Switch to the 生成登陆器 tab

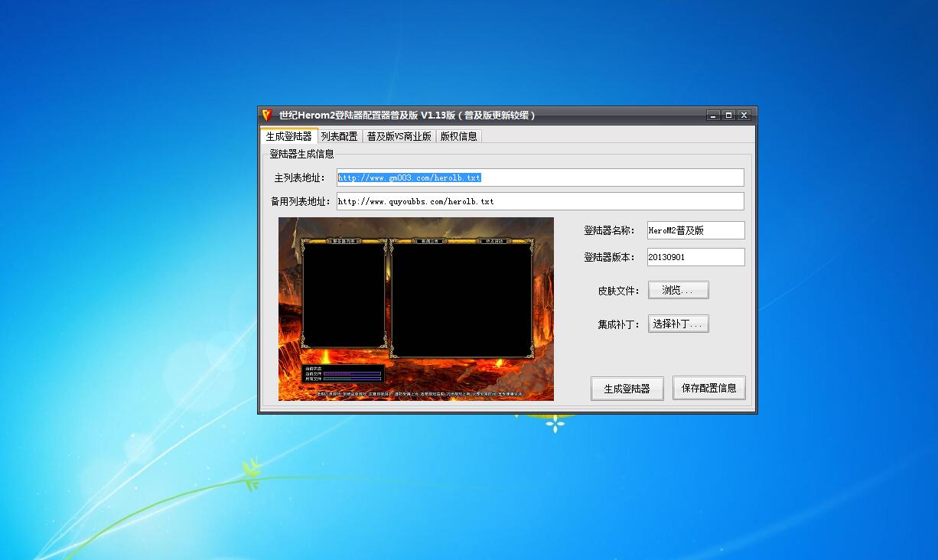click(x=288, y=136)
